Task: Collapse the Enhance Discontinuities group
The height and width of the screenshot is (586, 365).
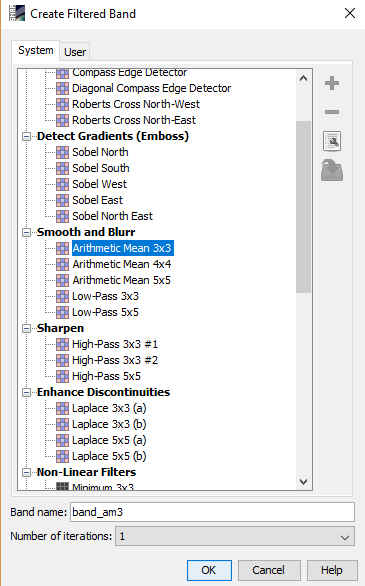Action: pos(26,392)
